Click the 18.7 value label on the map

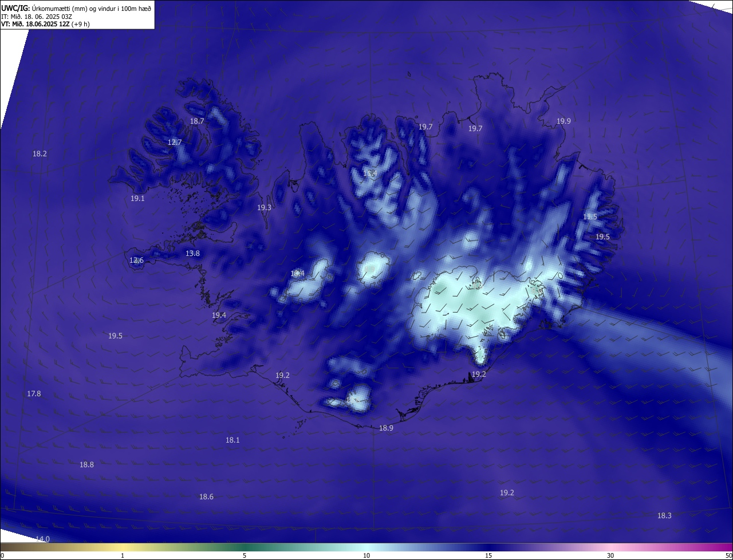tap(197, 121)
